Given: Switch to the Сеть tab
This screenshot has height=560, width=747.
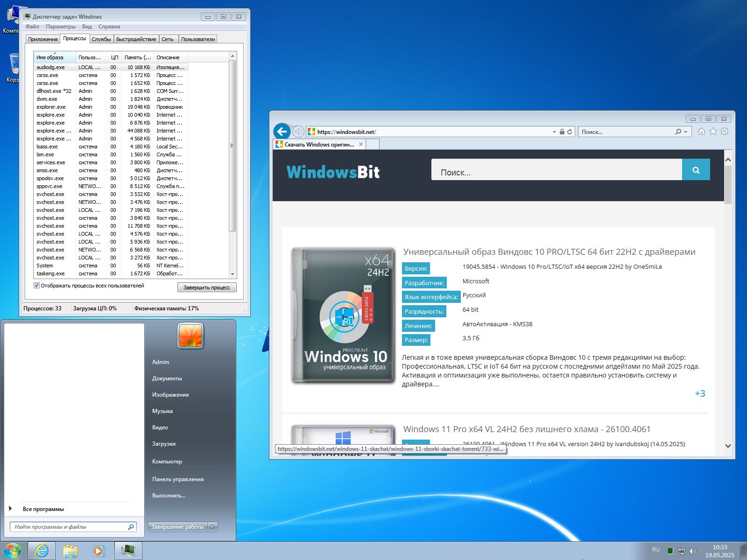Looking at the screenshot, I should tap(168, 39).
